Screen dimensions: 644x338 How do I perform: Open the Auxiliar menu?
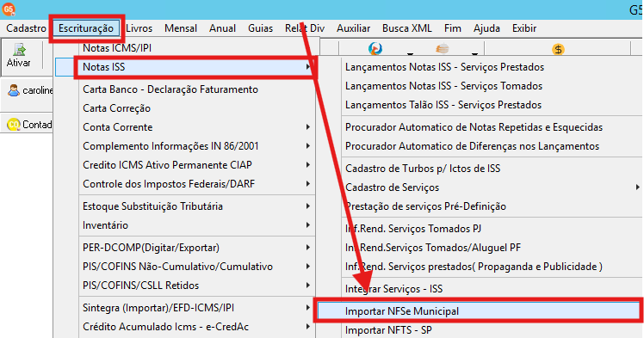(353, 28)
